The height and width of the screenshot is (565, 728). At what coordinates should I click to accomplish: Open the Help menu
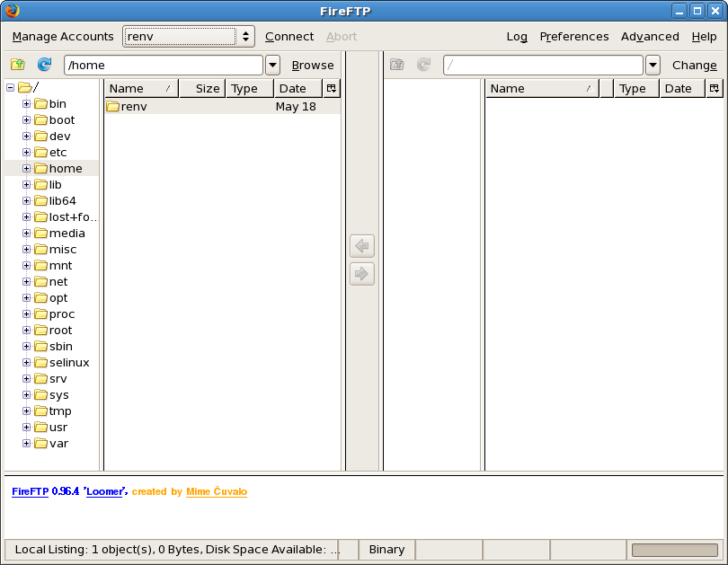coord(704,36)
